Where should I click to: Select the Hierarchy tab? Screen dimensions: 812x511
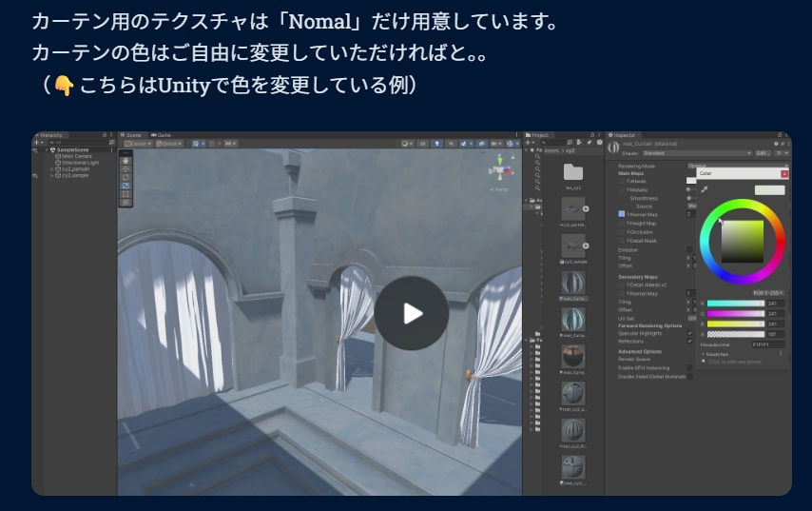(x=48, y=135)
